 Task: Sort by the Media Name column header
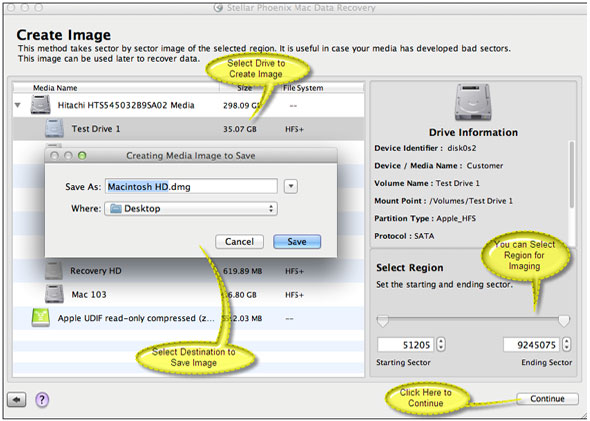55,88
